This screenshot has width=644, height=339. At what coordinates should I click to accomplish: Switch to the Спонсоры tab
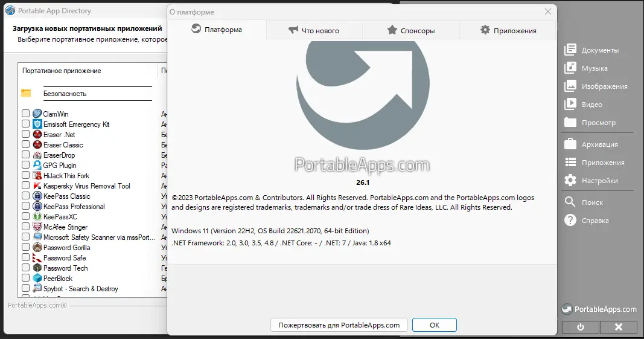[x=411, y=30]
